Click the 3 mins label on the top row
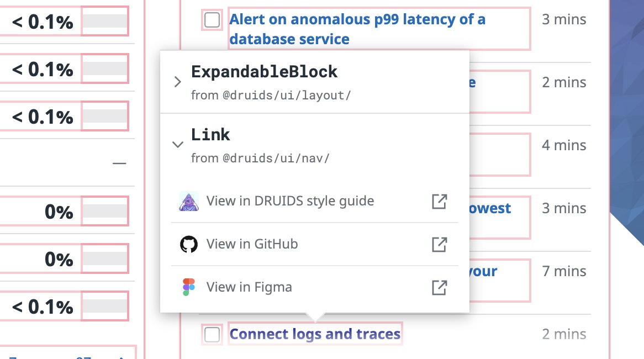The width and height of the screenshot is (644, 359). [564, 20]
